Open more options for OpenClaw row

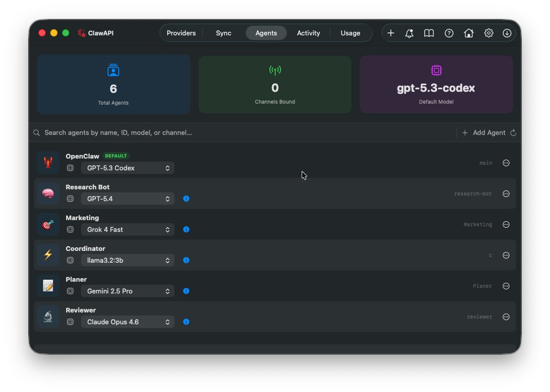[x=506, y=163]
